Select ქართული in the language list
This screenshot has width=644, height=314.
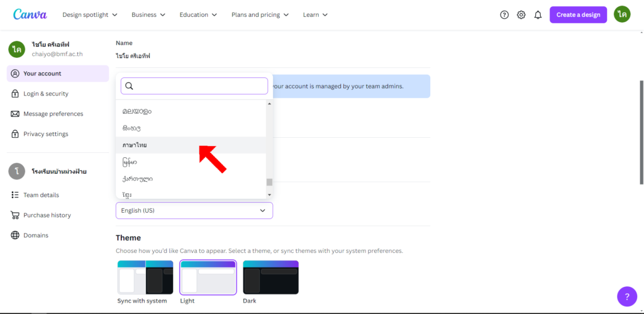(x=191, y=179)
